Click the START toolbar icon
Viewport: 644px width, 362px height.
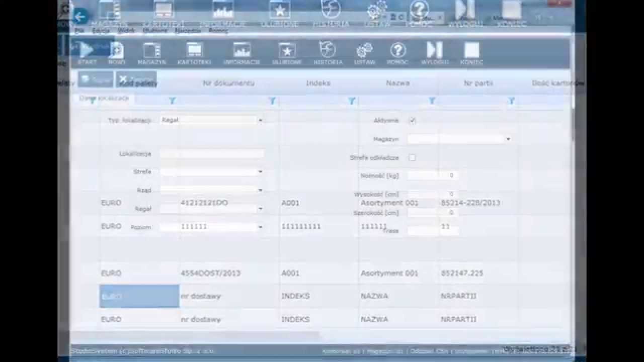click(x=87, y=53)
